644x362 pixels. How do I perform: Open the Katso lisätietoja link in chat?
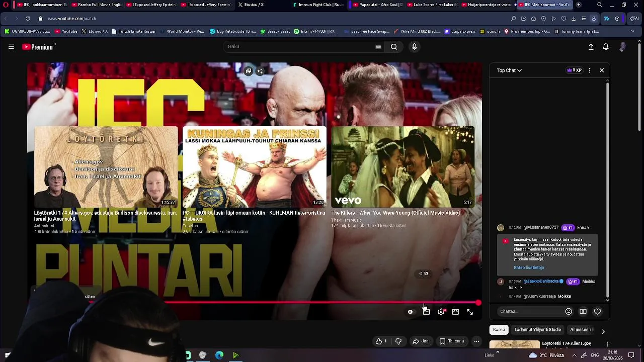pyautogui.click(x=529, y=267)
